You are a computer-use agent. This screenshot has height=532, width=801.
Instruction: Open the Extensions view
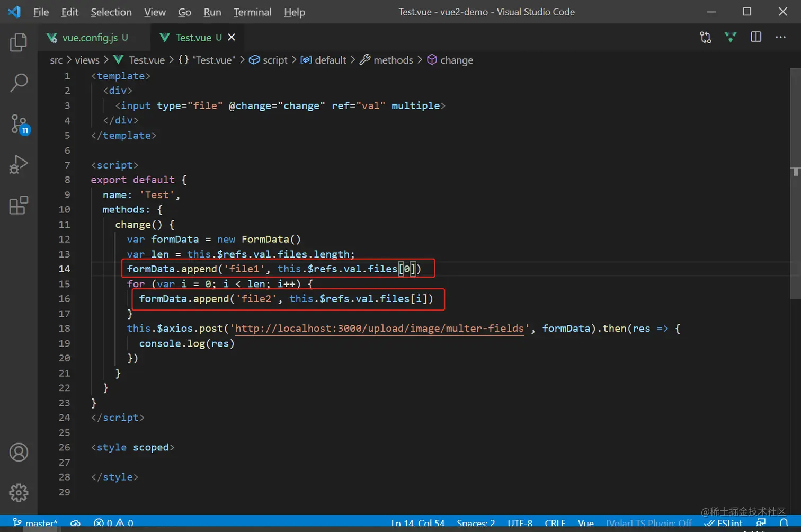19,205
